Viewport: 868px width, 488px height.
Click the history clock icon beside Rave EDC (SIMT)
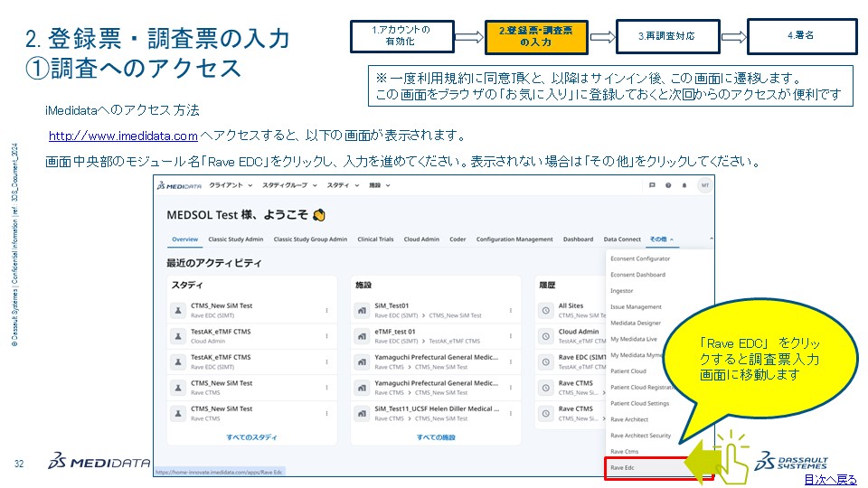(546, 361)
